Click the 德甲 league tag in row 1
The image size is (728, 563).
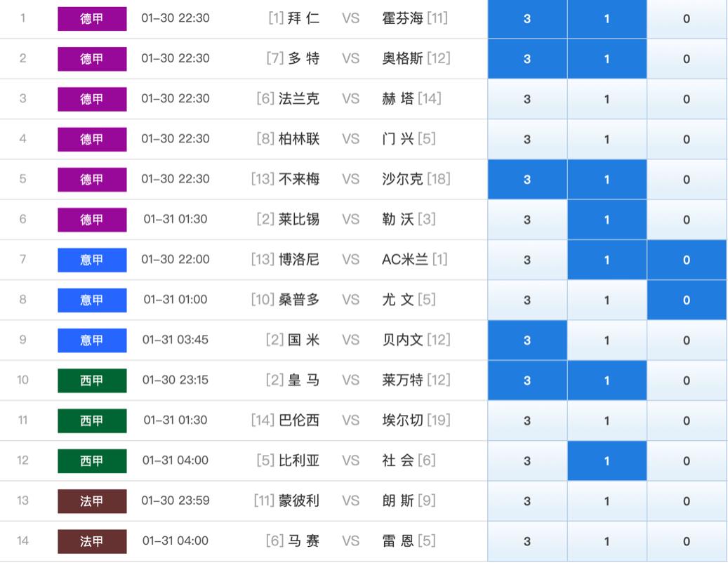tap(92, 18)
